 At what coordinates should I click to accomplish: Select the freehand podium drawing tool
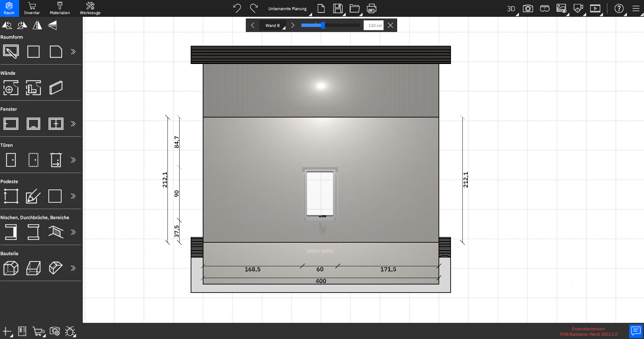33,196
